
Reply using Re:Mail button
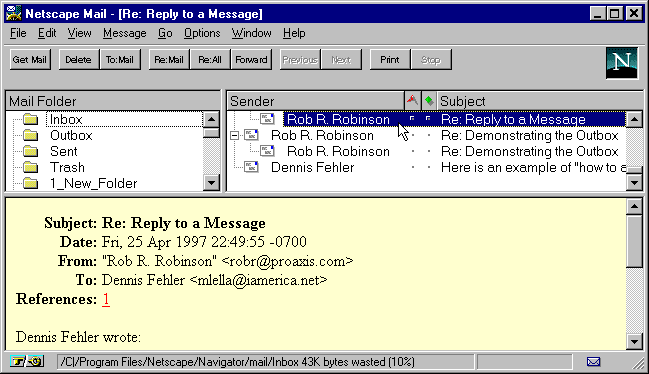169,60
